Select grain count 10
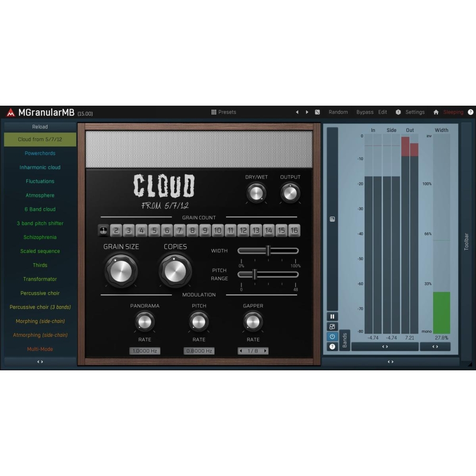The width and height of the screenshot is (476, 476). pyautogui.click(x=218, y=230)
